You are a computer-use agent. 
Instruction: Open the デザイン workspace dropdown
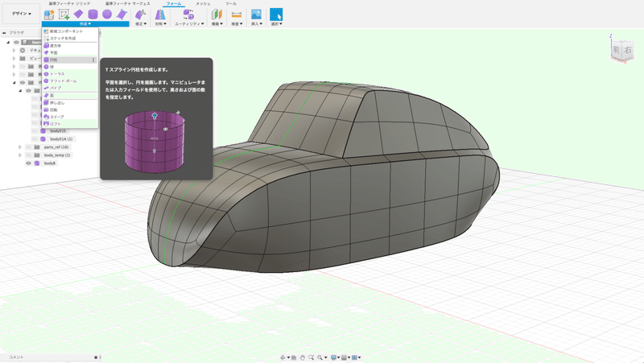22,14
